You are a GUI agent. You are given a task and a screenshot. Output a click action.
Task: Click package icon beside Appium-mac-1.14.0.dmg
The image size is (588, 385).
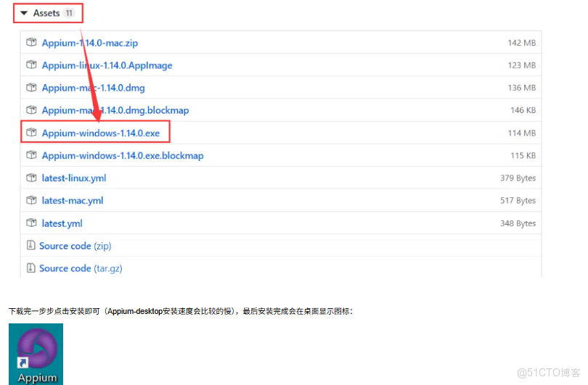point(31,87)
